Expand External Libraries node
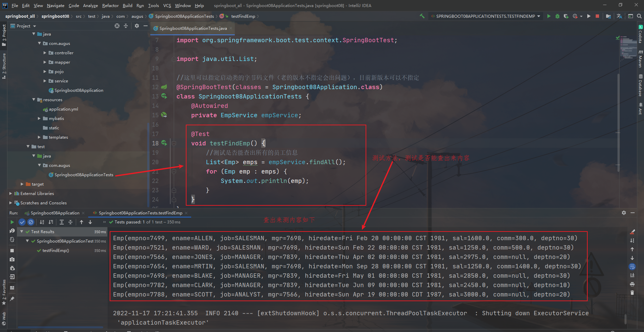 (x=11, y=194)
